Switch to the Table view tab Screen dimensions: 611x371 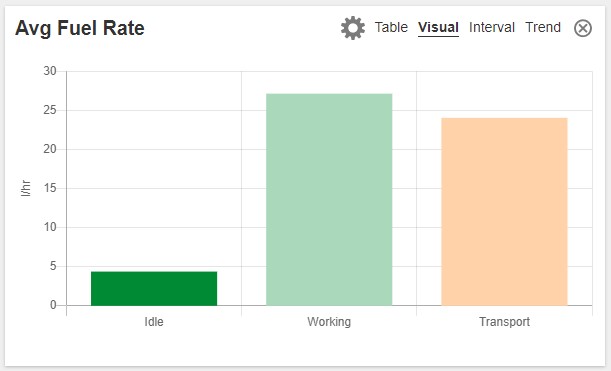pyautogui.click(x=391, y=27)
